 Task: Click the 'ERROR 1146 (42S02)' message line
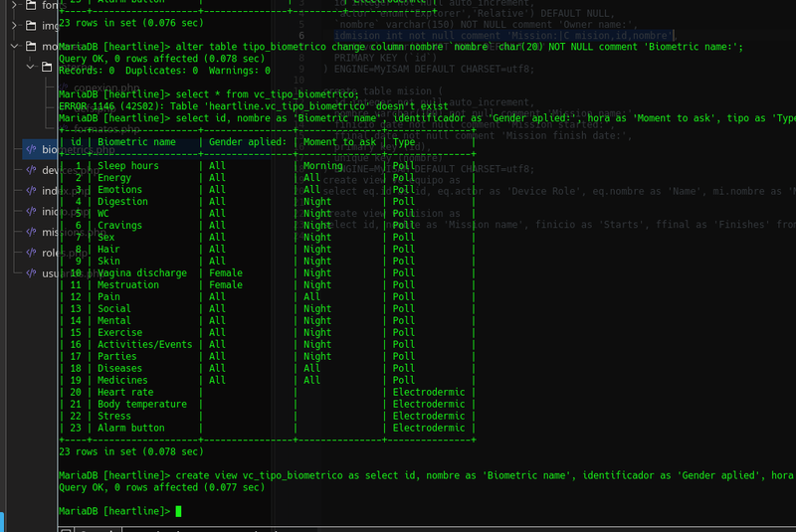pyautogui.click(x=254, y=106)
